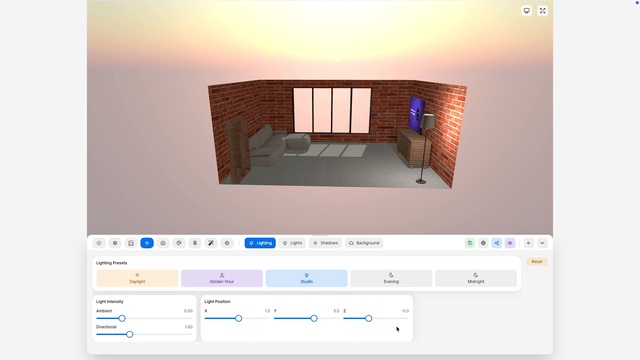
Task: Click the left arrow back icon
Action: pyautogui.click(x=529, y=243)
